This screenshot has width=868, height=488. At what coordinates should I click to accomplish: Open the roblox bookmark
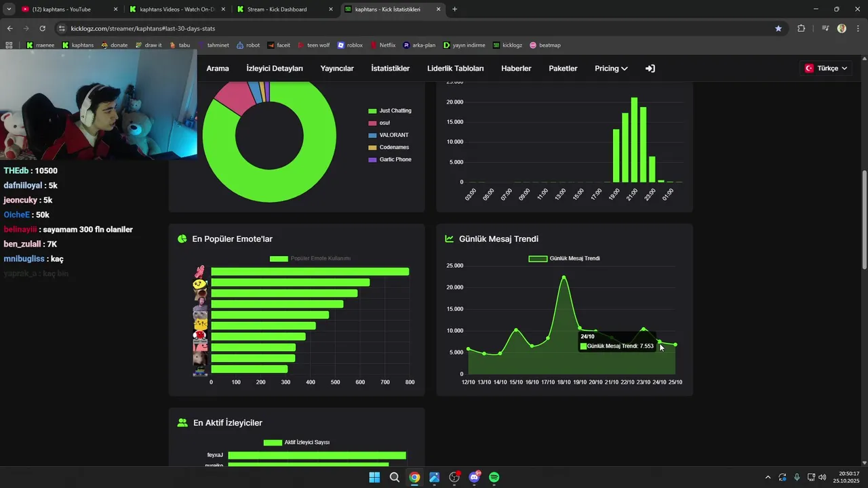[x=350, y=45]
